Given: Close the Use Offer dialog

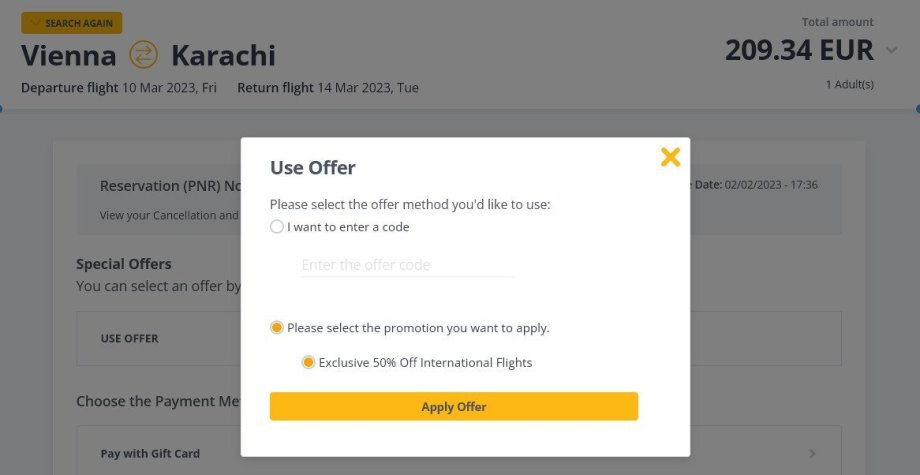Looking at the screenshot, I should [670, 156].
